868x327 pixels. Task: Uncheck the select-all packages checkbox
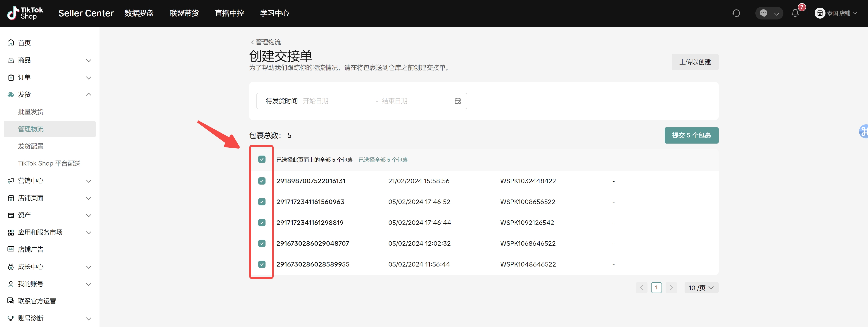[x=262, y=159]
